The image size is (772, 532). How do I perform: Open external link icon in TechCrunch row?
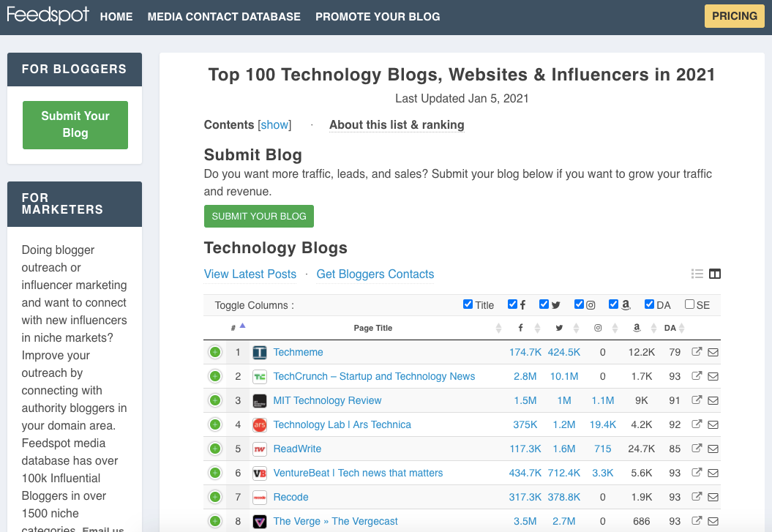[697, 375]
